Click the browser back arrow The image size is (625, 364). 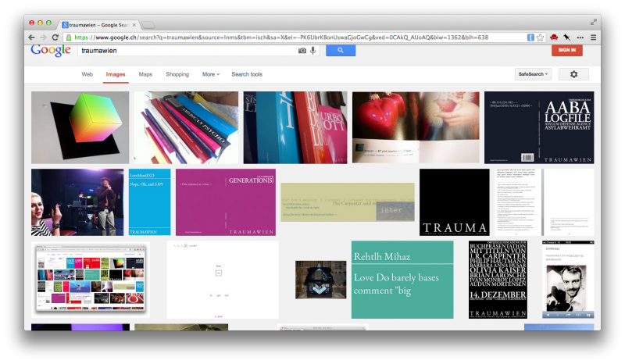tap(32, 37)
